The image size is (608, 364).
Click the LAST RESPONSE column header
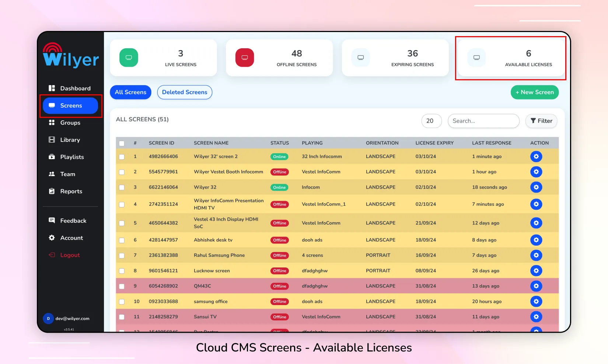tap(492, 143)
